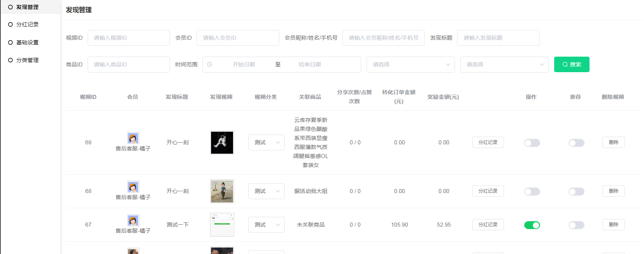Click the circle icon beside 基础设置
Screen dimensions: 644x254
click(x=10, y=42)
